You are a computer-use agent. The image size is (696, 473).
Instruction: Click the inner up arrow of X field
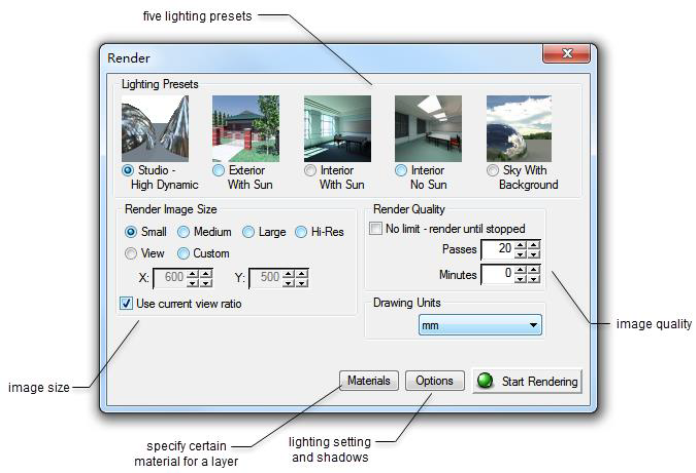click(193, 273)
